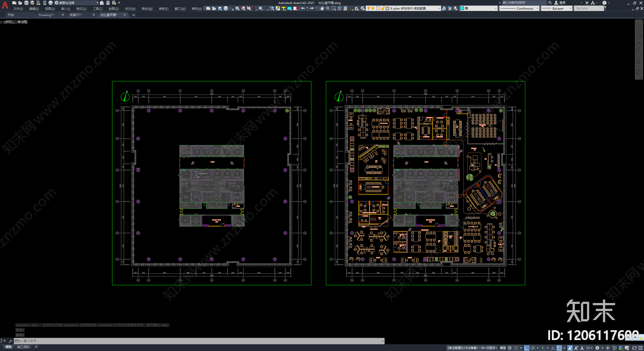Switch to the Drawing1 tab

[x=46, y=15]
